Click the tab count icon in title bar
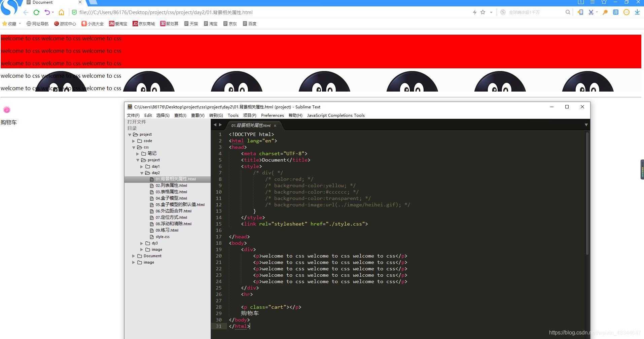This screenshot has width=644, height=339. [x=581, y=2]
